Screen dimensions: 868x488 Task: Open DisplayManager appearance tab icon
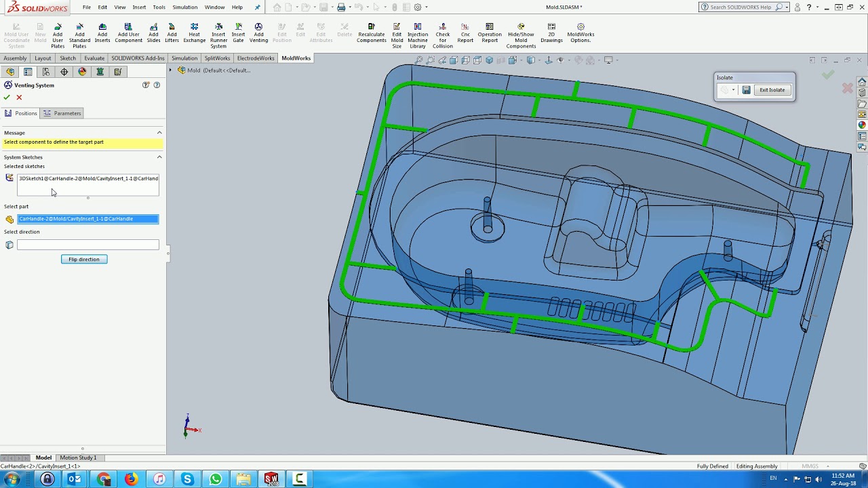[82, 72]
